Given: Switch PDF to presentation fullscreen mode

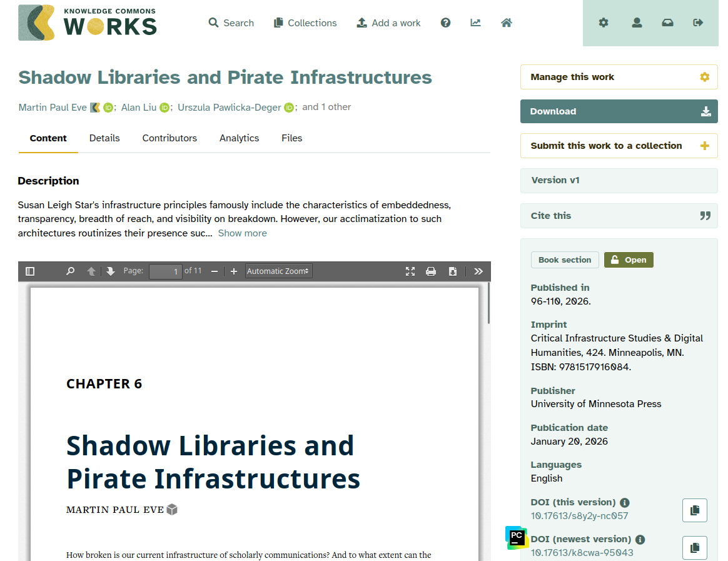Looking at the screenshot, I should (x=410, y=271).
